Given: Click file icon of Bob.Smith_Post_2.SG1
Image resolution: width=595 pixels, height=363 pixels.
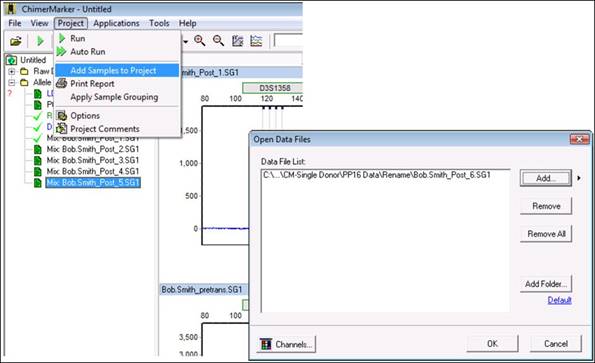Looking at the screenshot, I should click(38, 149).
